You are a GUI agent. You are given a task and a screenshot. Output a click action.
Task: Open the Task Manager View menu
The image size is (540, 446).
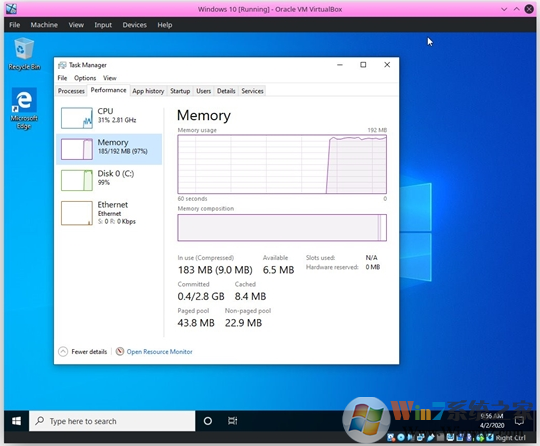110,78
